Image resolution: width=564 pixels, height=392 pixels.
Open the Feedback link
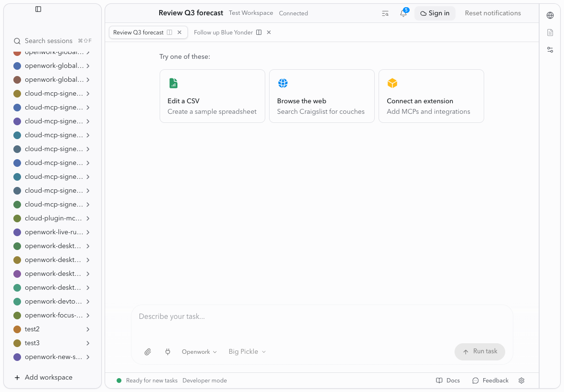pyautogui.click(x=490, y=381)
